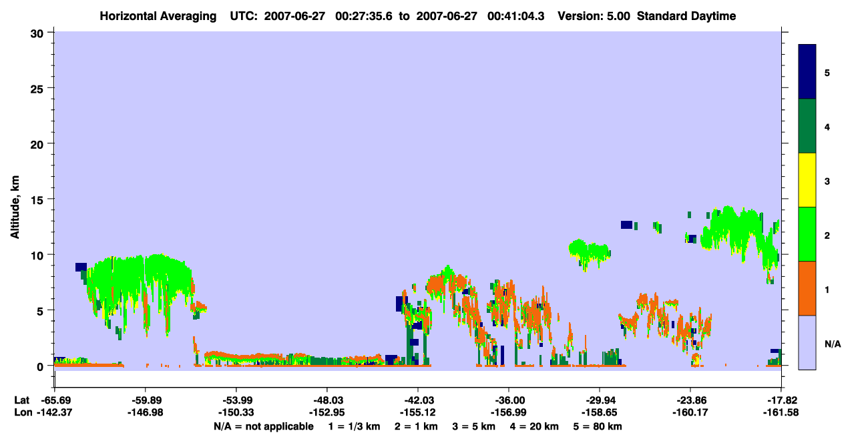
Task: Click the '2 = 1 km' legend note
Action: [415, 426]
